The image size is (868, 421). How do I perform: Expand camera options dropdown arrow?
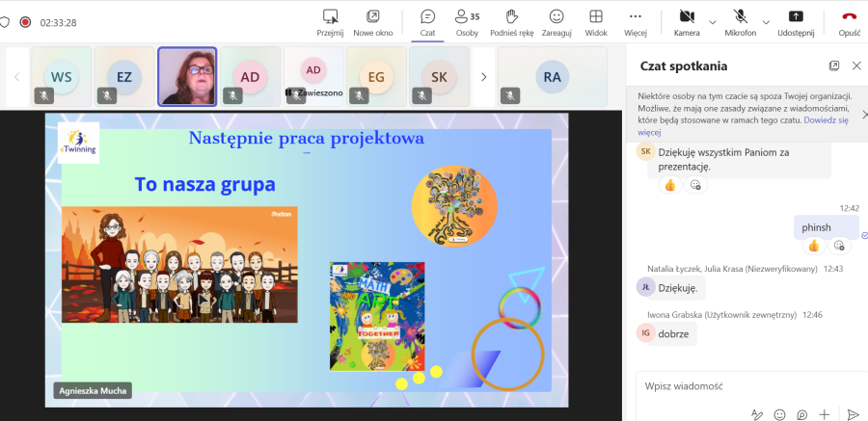pos(713,21)
